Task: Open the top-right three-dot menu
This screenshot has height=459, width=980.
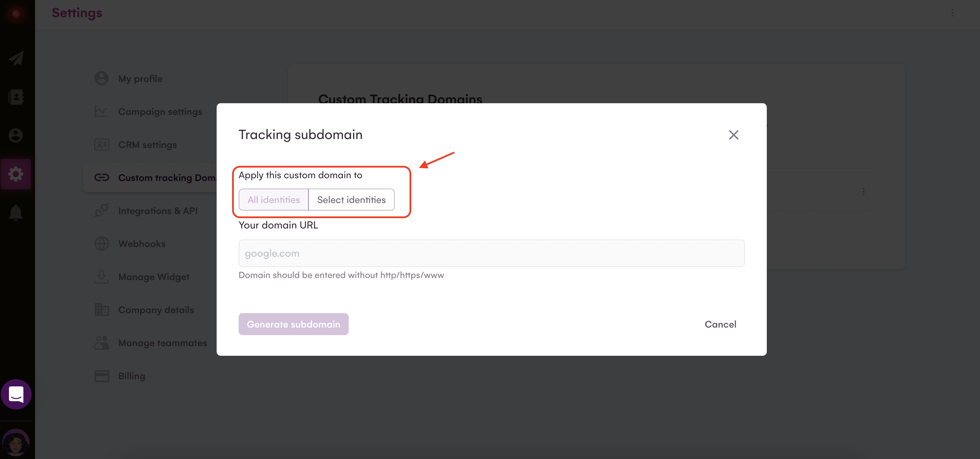Action: [952, 13]
